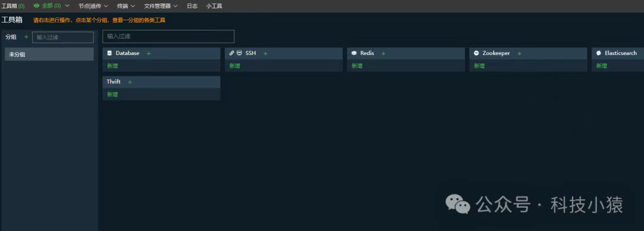Click the Elasticsearch section header text
The height and width of the screenshot is (231, 644).
621,54
